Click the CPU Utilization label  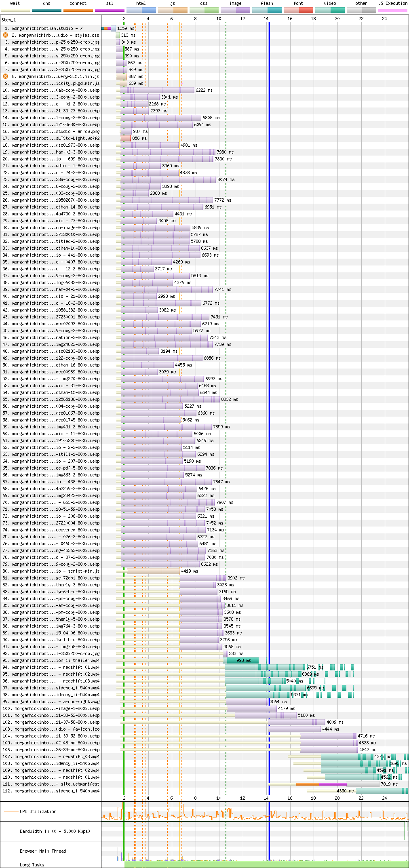[x=38, y=811]
